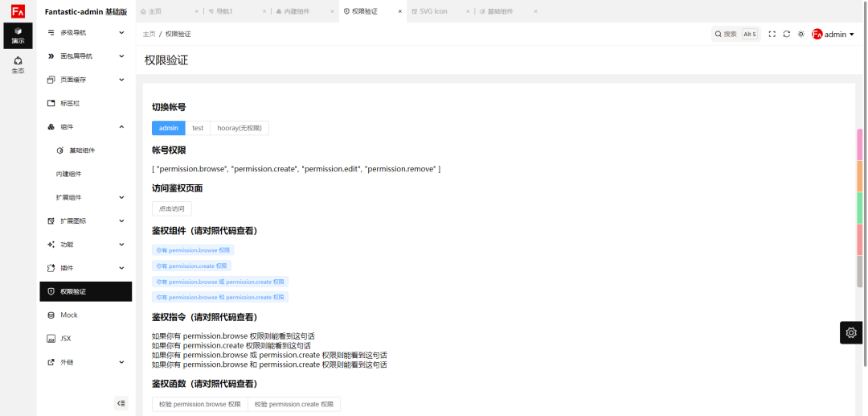
Task: Expand the 多级导航 sidebar menu
Action: tap(86, 33)
